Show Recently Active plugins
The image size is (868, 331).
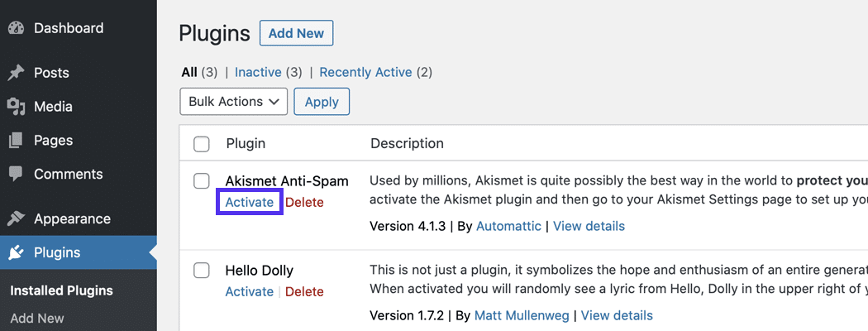tap(365, 72)
